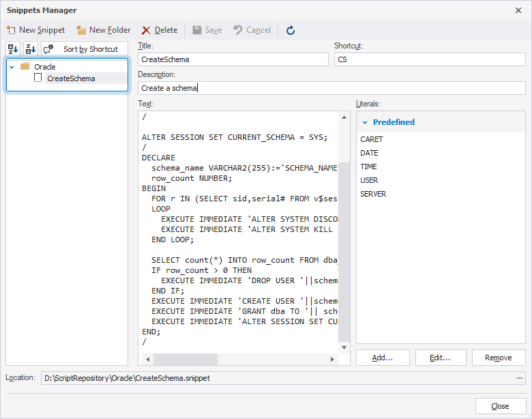Viewport: 532px width, 419px height.
Task: Click the ALTER SESSION SET CURRENT_SCHEMA line
Action: pyautogui.click(x=235, y=137)
